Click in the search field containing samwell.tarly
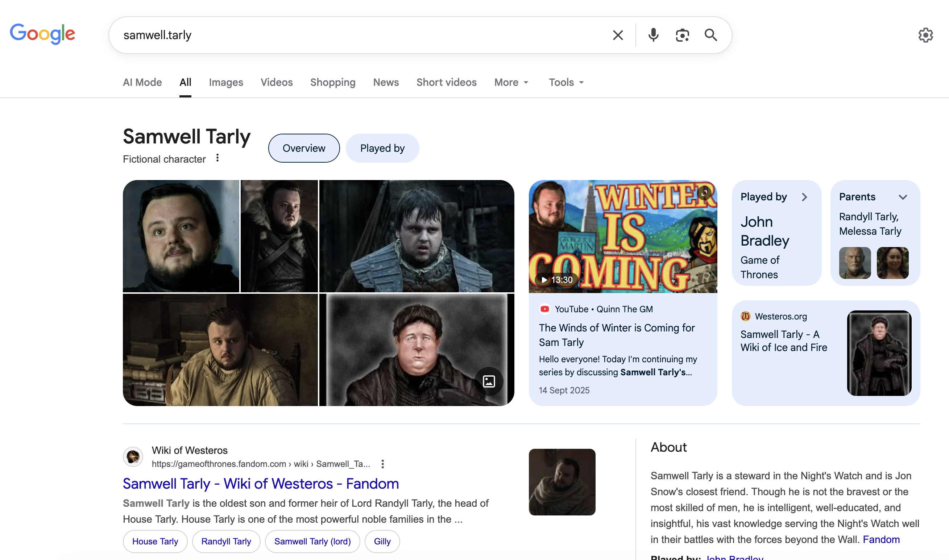949x560 pixels. point(362,35)
